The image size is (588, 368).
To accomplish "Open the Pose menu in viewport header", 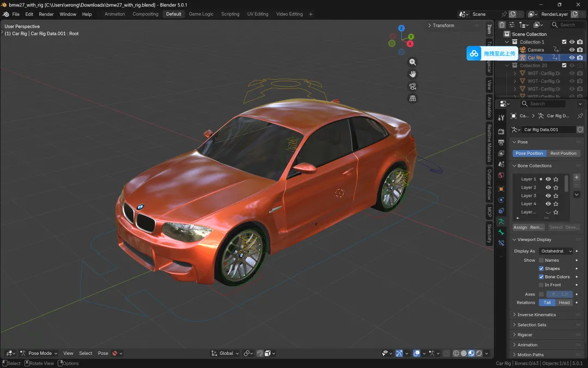I will pyautogui.click(x=103, y=353).
